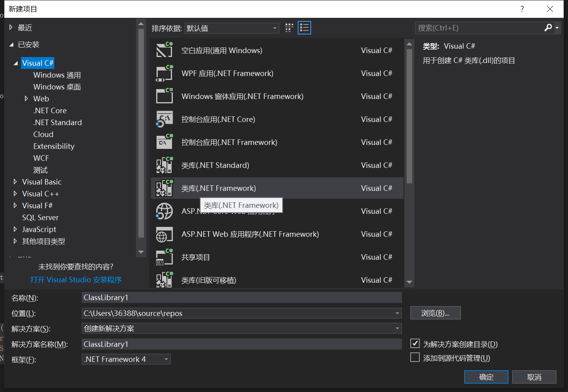568x392 pixels.
Task: Click the template list scrollbar thumb
Action: [409, 116]
